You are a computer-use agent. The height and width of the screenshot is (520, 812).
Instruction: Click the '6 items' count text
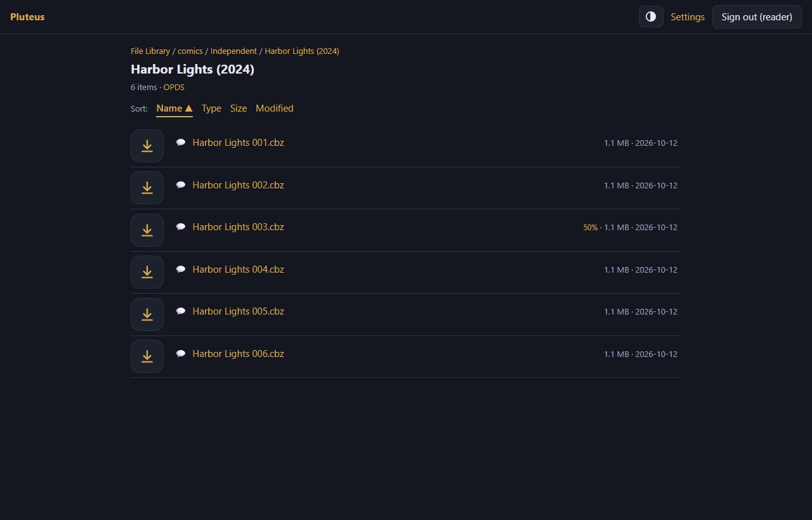pos(143,88)
